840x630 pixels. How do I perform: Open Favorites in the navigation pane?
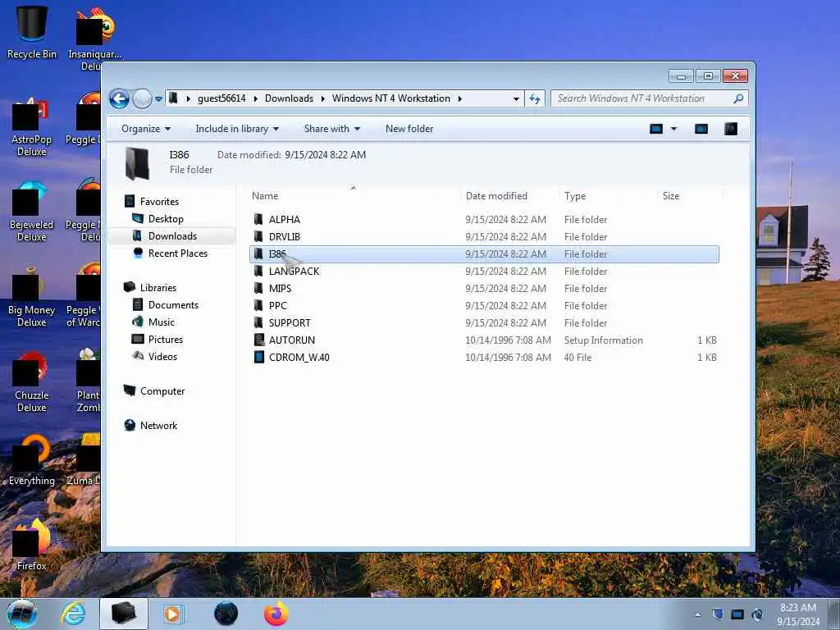coord(159,202)
